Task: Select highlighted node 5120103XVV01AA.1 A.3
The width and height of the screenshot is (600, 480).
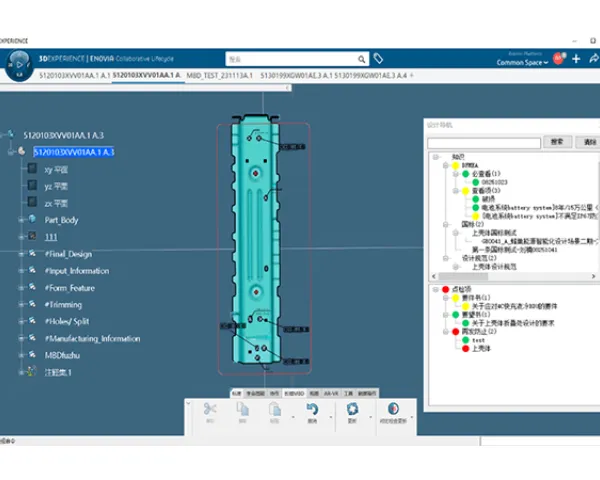Action: click(x=73, y=152)
